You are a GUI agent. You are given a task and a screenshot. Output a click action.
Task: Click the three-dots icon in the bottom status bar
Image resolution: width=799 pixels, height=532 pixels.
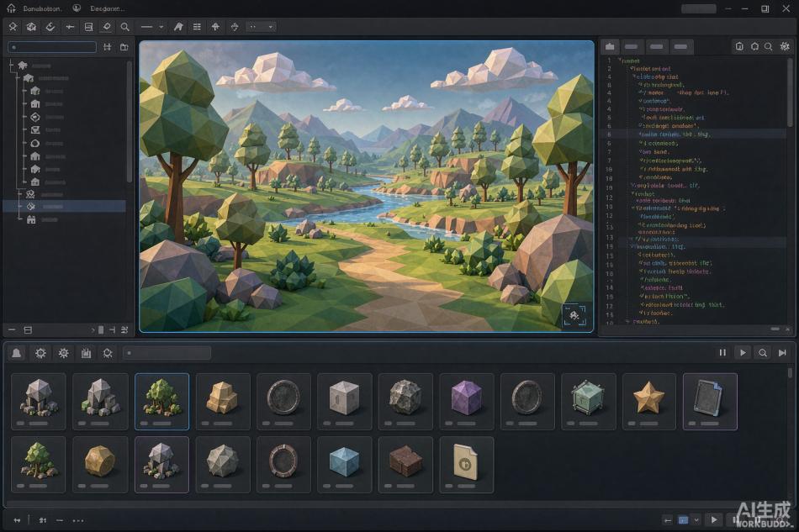click(x=78, y=520)
